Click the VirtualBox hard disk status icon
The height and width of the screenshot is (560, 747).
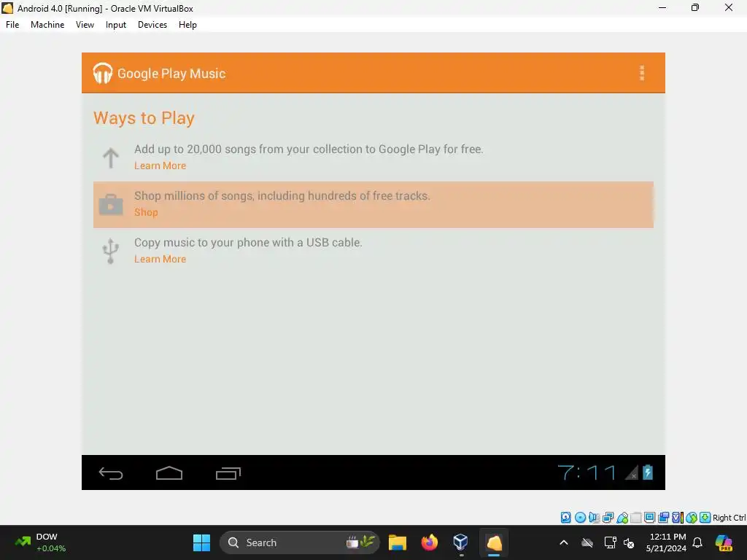click(565, 518)
